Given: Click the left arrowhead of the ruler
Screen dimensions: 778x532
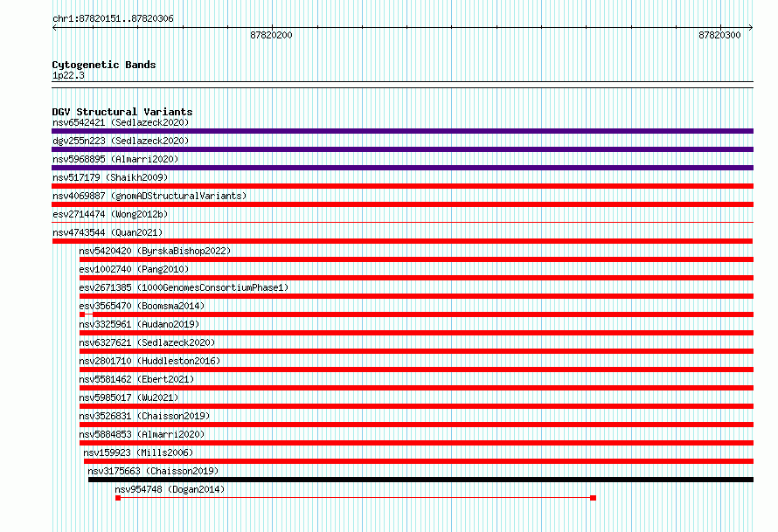Looking at the screenshot, I should tap(54, 27).
